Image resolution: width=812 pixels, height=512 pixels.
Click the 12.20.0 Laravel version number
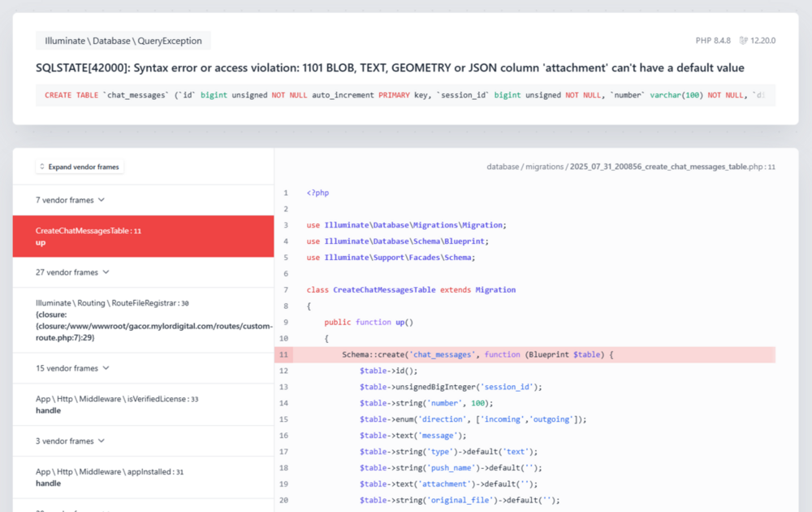763,41
